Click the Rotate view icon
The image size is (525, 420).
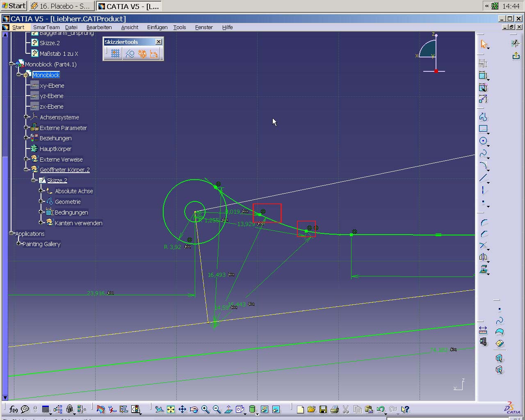pos(194,409)
